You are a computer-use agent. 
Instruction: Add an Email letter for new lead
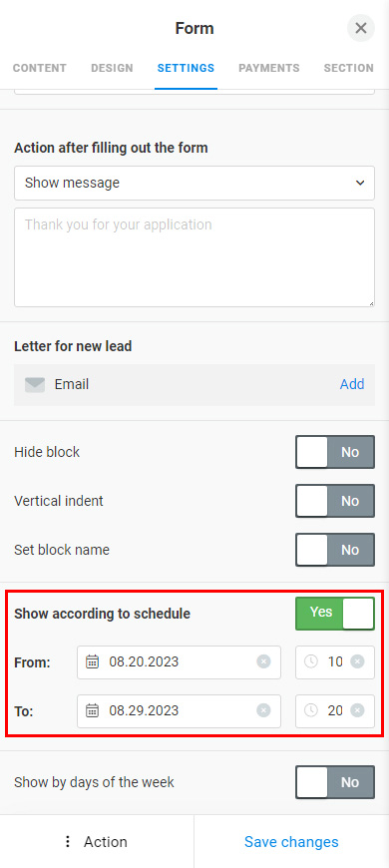coord(352,384)
